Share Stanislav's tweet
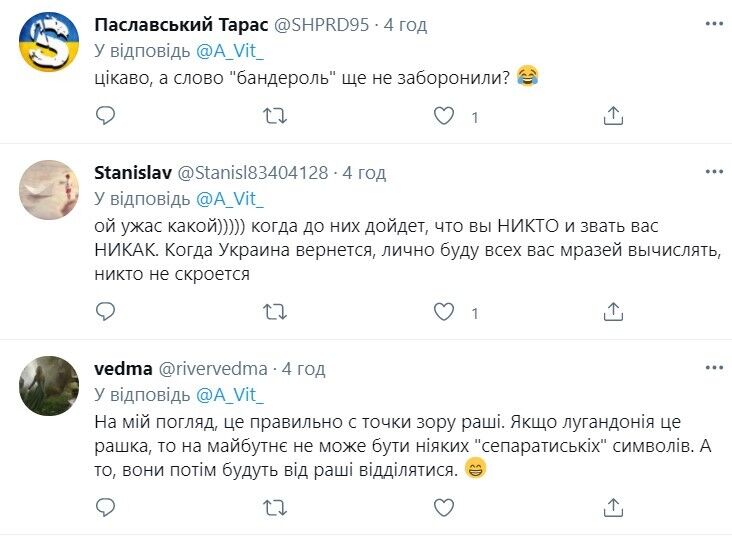Screen dimensions: 732x537 point(613,313)
